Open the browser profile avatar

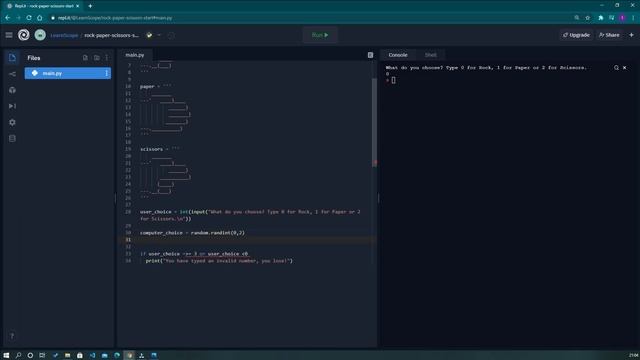[622, 18]
